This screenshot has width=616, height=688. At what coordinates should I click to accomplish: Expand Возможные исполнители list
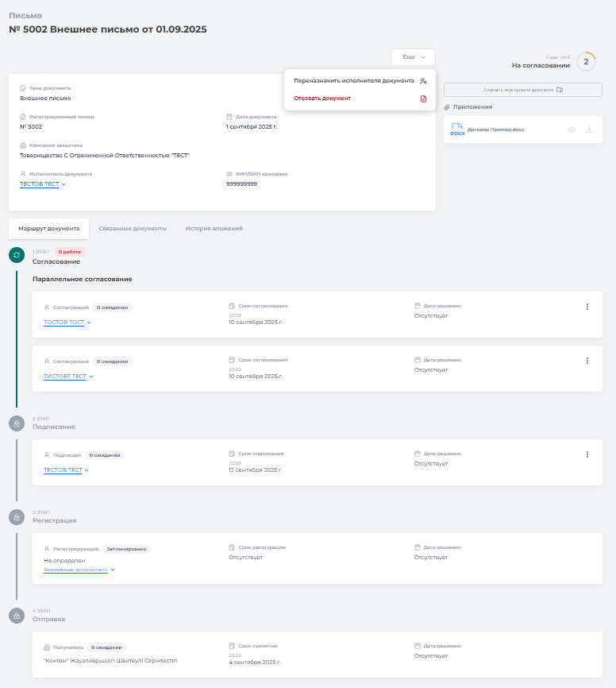[79, 570]
